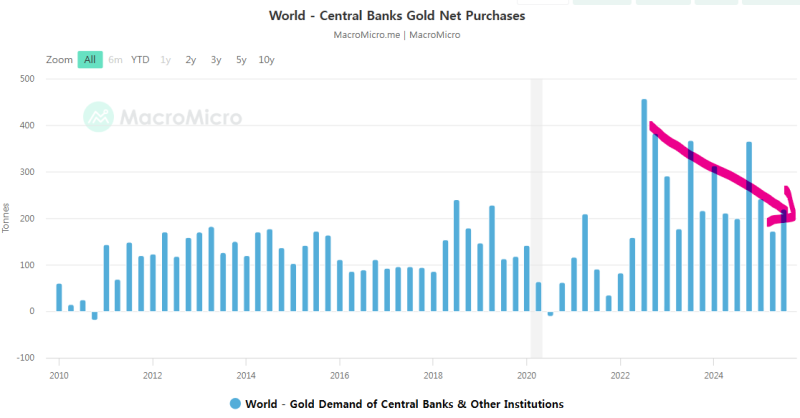Click the first bar at 2010
This screenshot has height=418, width=800.
59,298
